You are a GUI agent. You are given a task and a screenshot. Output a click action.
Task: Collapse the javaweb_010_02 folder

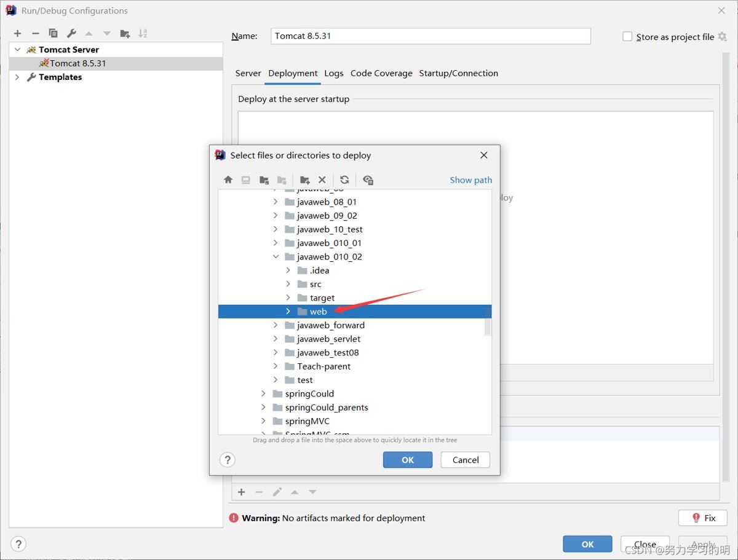pos(276,256)
